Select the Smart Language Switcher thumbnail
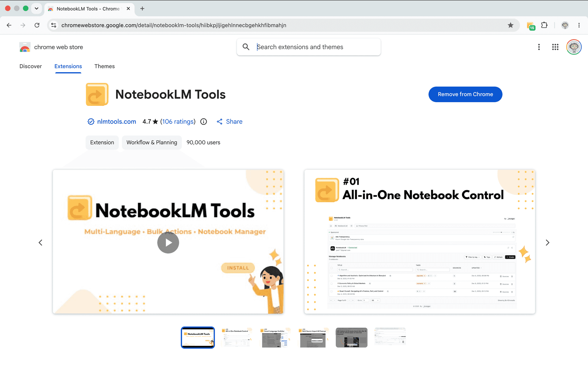588x369 pixels. click(x=275, y=337)
